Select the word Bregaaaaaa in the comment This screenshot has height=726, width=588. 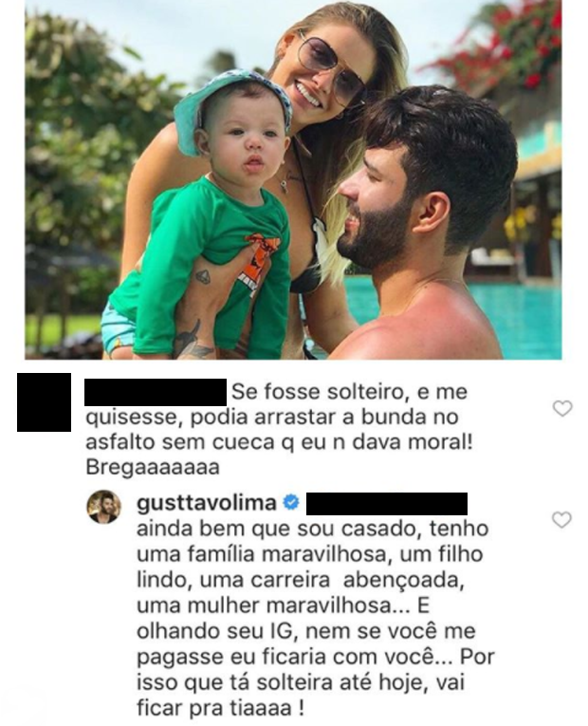click(153, 468)
